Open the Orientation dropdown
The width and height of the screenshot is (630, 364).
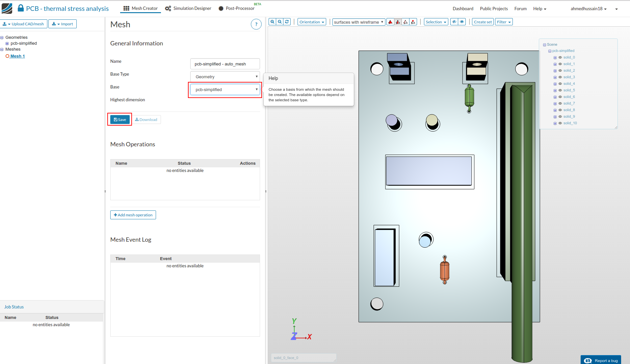tap(312, 22)
